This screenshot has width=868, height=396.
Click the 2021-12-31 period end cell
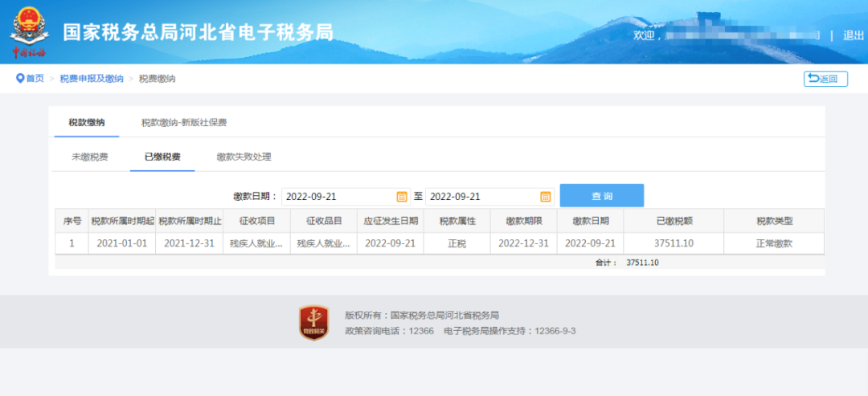[x=190, y=243]
